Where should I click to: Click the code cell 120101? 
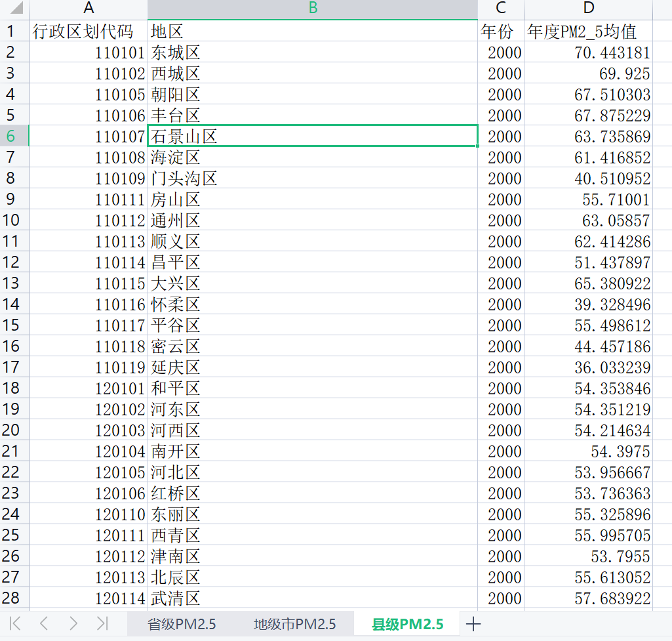coord(89,388)
